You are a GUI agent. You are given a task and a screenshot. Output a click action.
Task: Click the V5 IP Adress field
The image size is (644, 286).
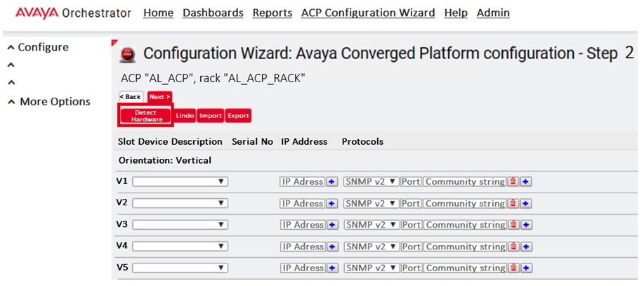tap(303, 268)
